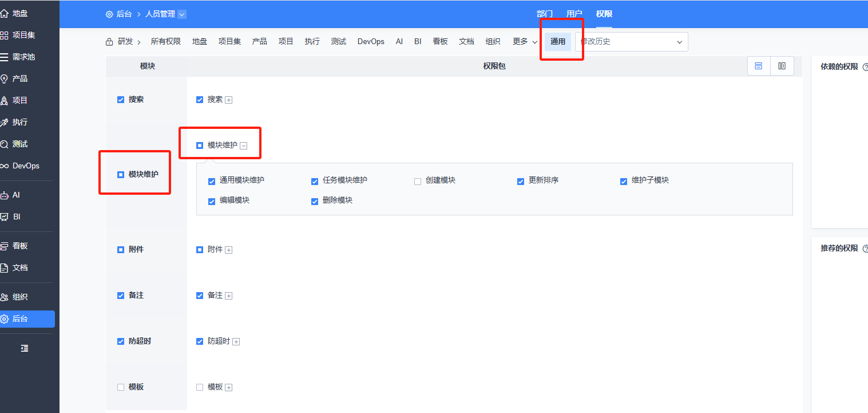Collapse the sidebar with the bottom toggle icon

coord(25,348)
